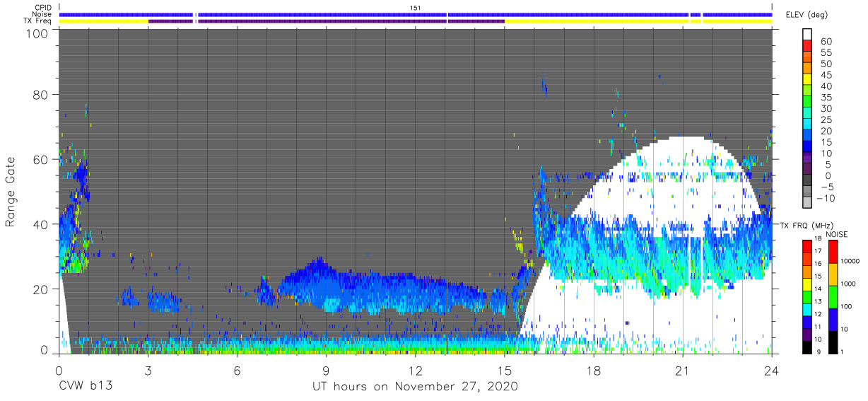Image resolution: width=868 pixels, height=401 pixels.
Task: Click the 10000 label in NOISE legend
Action: (850, 261)
